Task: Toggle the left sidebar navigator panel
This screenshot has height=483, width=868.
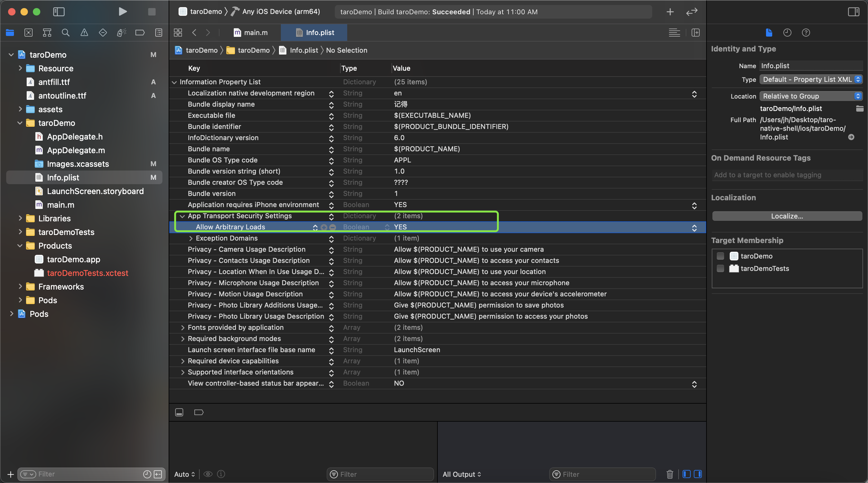Action: pyautogui.click(x=59, y=12)
